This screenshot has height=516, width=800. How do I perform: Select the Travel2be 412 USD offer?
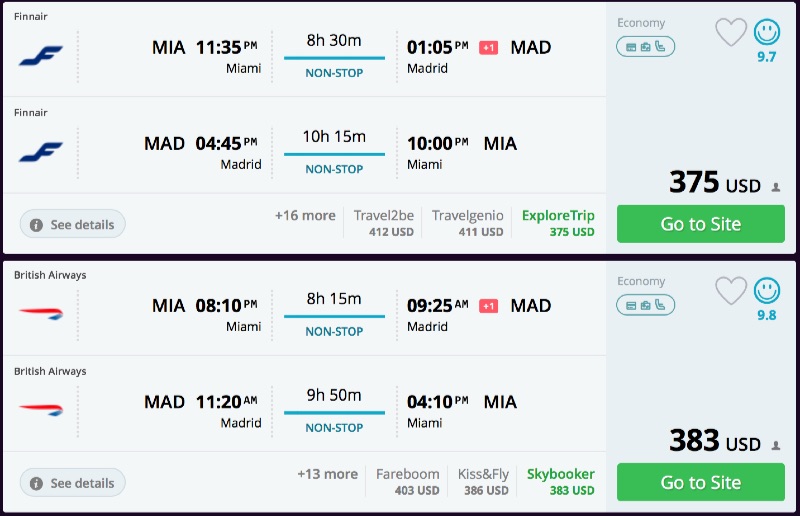383,223
